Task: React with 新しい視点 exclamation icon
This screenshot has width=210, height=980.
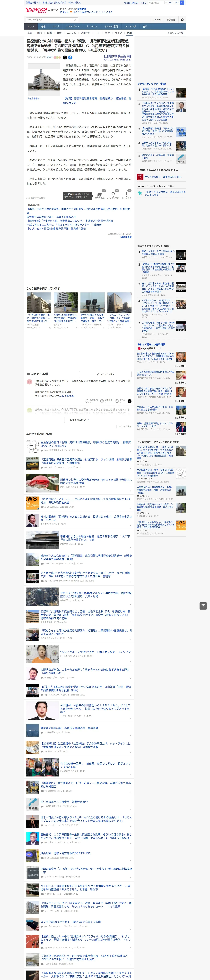Action: (127, 194)
